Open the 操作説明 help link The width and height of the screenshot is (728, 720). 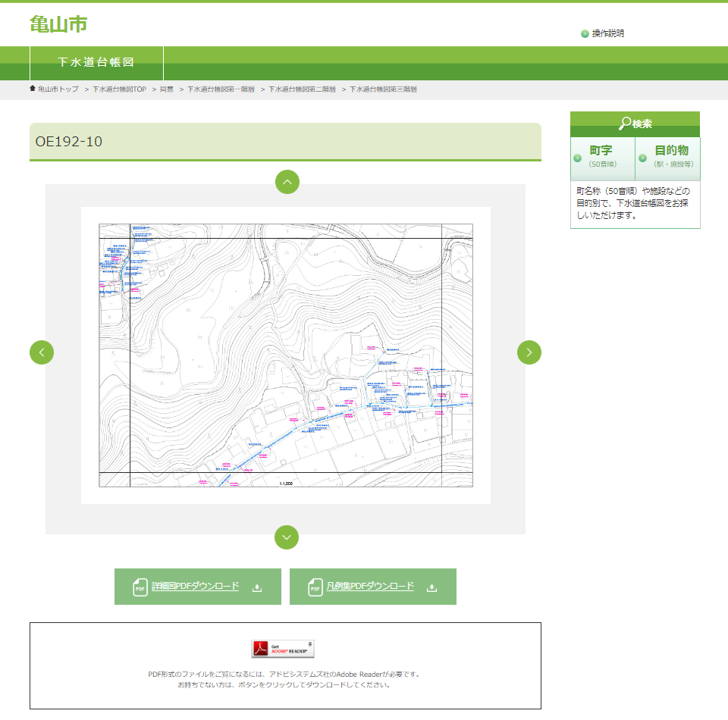pos(608,33)
